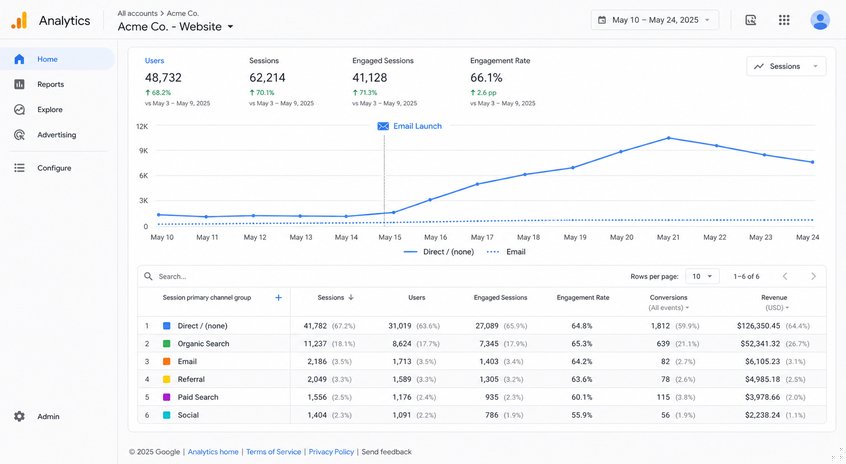Open Conversions All events dropdown

point(668,308)
